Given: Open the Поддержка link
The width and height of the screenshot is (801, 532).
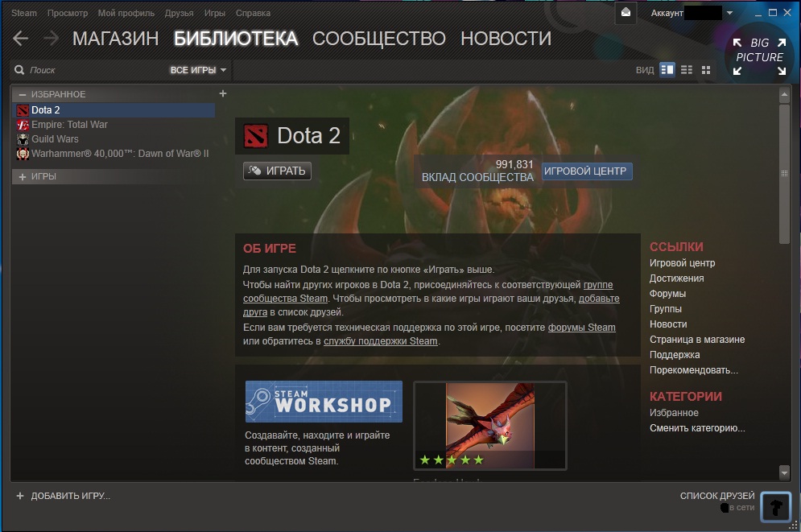Looking at the screenshot, I should pyautogui.click(x=675, y=355).
